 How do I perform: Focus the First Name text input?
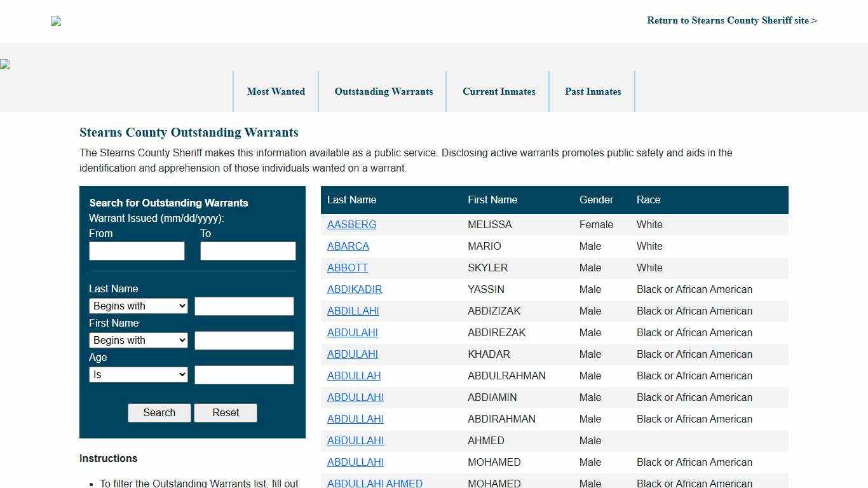coord(244,341)
